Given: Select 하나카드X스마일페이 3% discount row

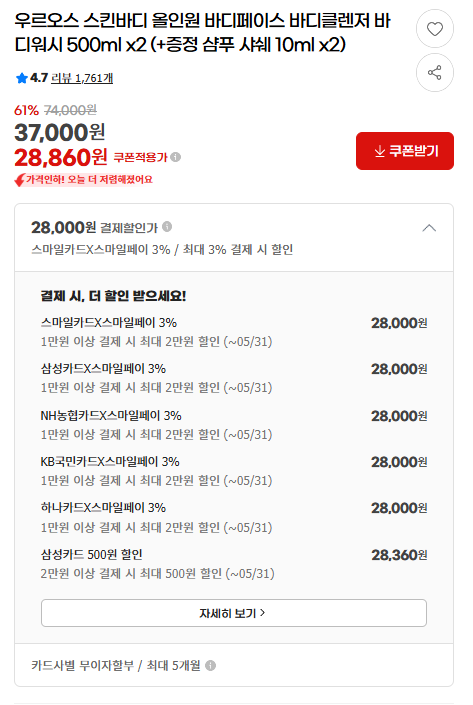Looking at the screenshot, I should (x=234, y=518).
